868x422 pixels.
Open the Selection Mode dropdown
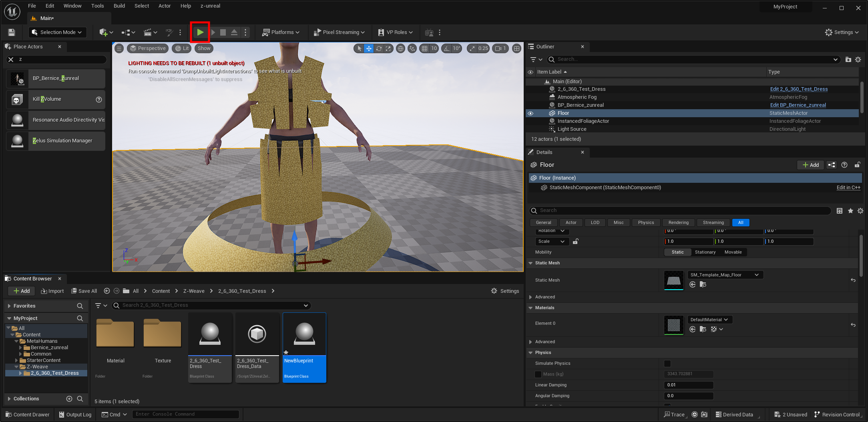[57, 32]
